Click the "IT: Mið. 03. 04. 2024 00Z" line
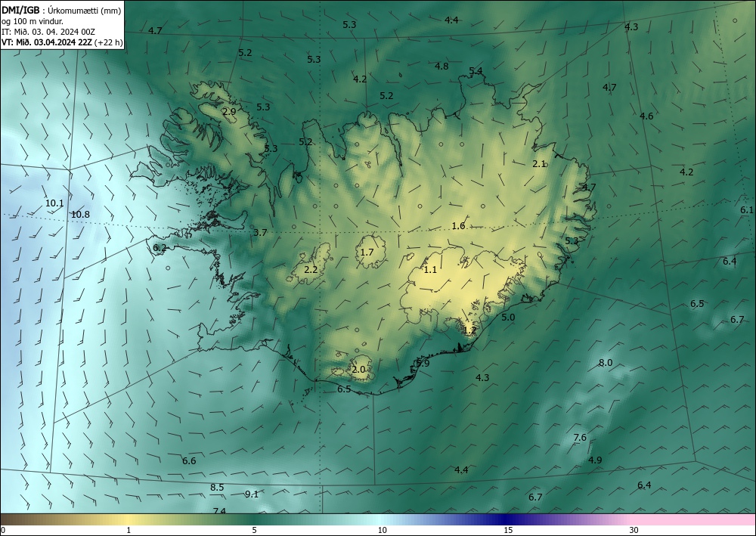 pos(48,32)
